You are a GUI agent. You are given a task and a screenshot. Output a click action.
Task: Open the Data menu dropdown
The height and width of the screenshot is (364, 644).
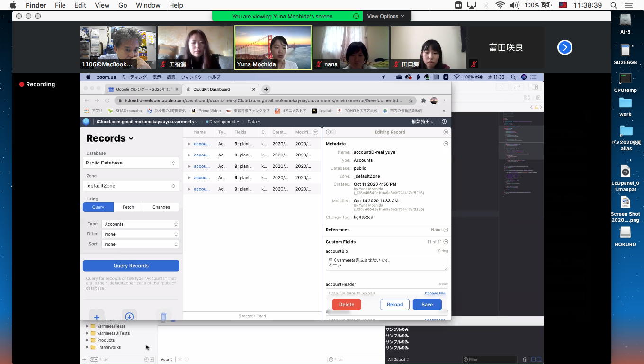[254, 122]
